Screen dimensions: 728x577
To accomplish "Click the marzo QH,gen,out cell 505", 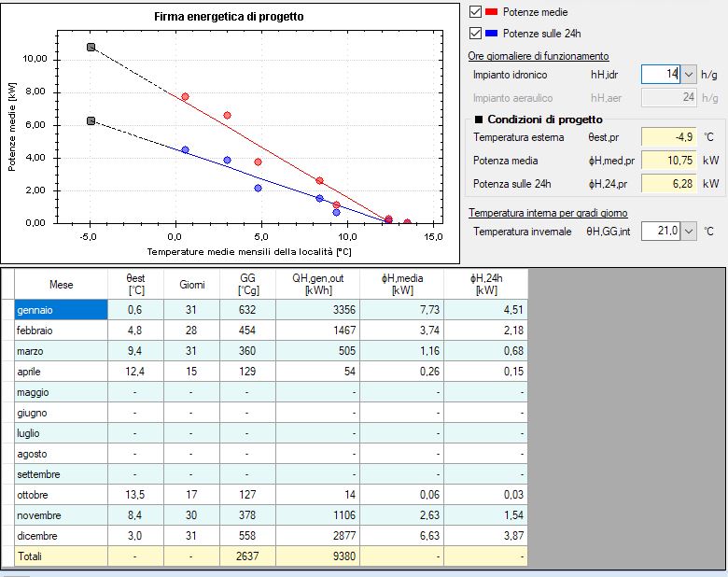I will (x=317, y=351).
